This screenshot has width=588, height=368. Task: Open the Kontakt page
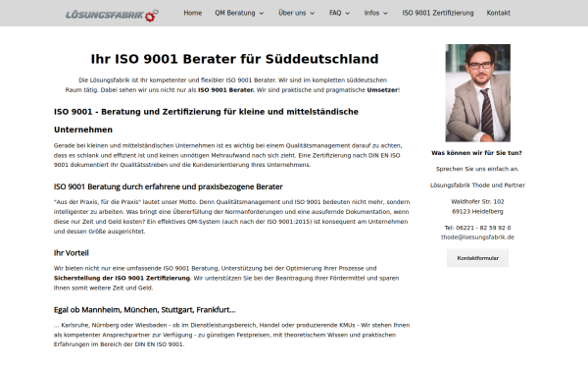(499, 13)
